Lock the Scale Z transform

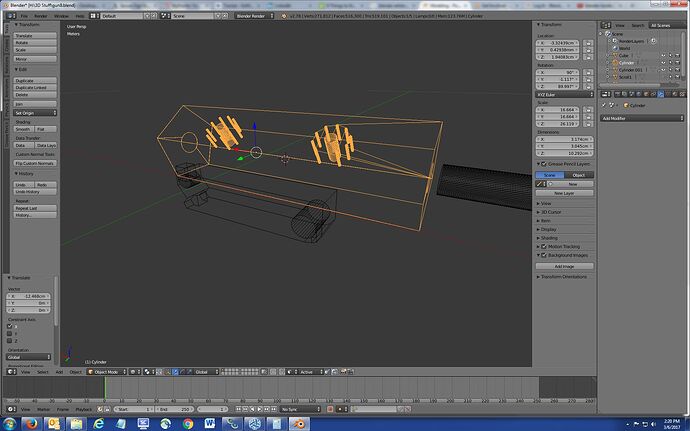point(587,124)
